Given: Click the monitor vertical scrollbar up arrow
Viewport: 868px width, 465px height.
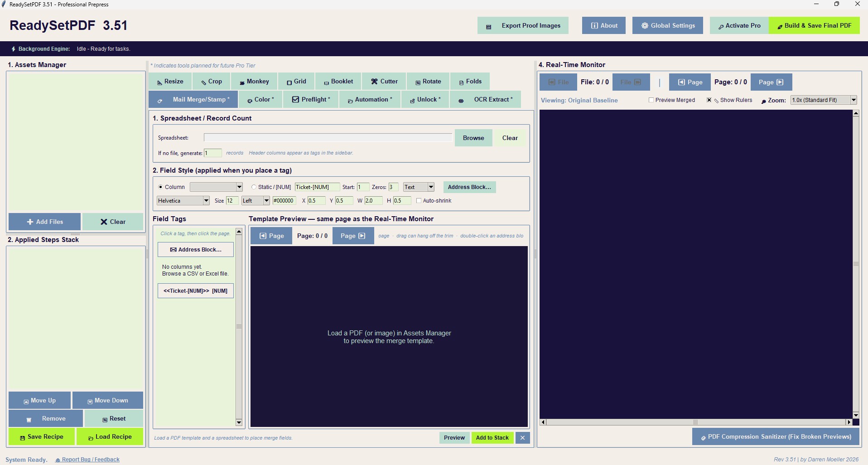Looking at the screenshot, I should tap(856, 113).
